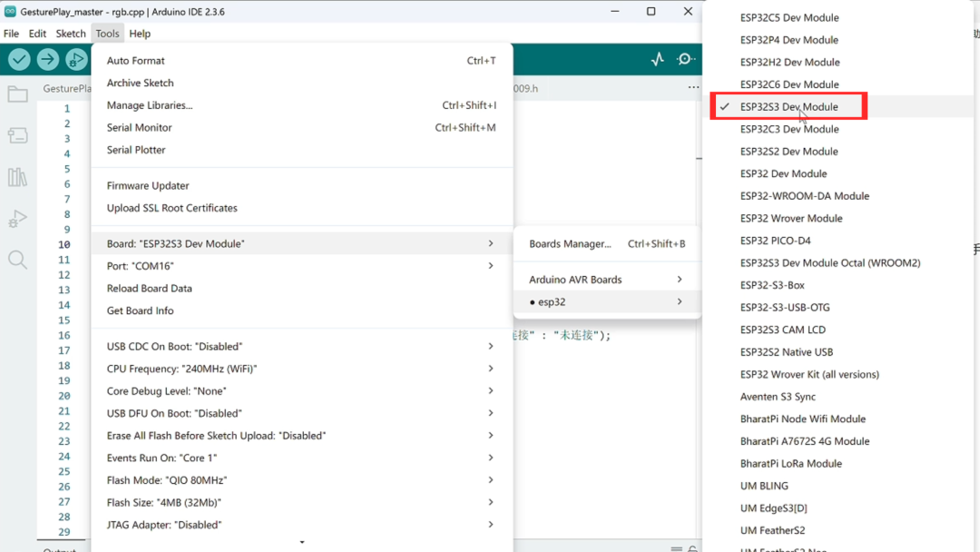Click Get Board Info
This screenshot has height=552, width=980.
(302, 310)
